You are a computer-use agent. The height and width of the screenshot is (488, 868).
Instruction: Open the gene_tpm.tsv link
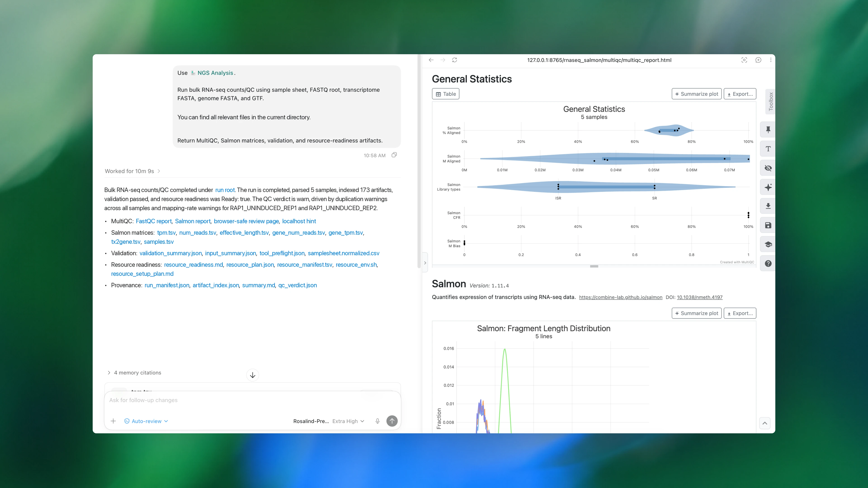click(346, 233)
